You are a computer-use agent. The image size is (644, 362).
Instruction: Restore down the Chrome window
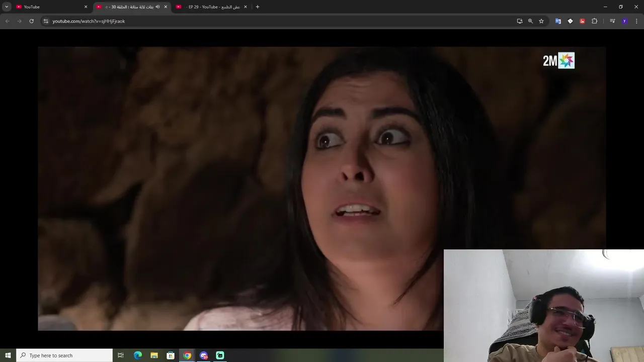(x=621, y=7)
